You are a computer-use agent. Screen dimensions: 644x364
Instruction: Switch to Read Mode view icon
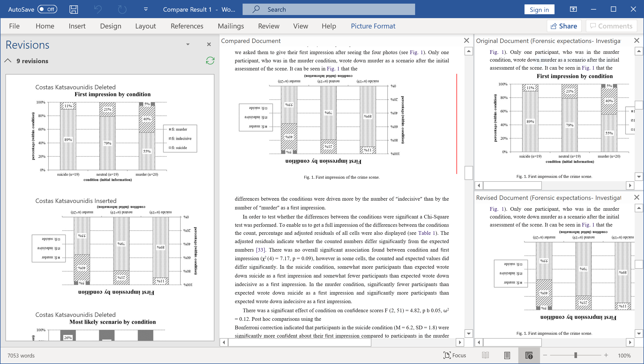(485, 355)
